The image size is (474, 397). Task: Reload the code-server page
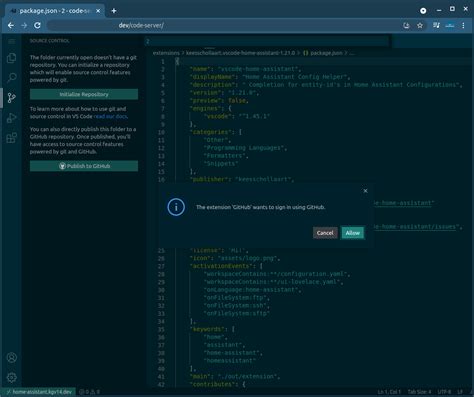tap(37, 25)
